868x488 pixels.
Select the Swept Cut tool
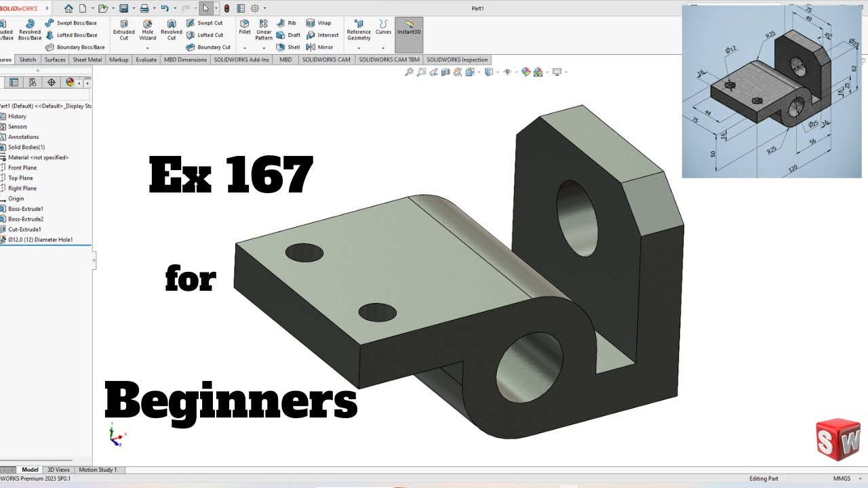(204, 23)
